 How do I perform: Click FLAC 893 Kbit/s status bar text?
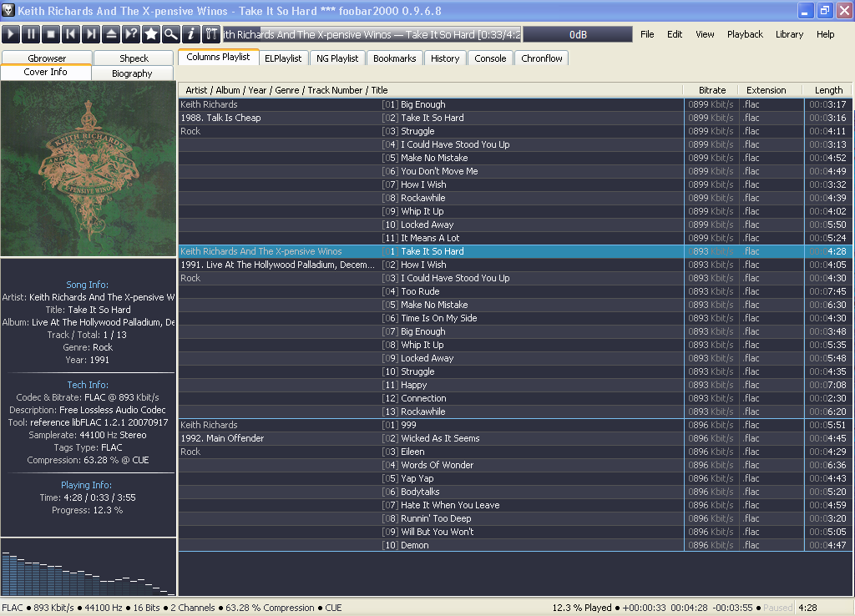(x=38, y=608)
